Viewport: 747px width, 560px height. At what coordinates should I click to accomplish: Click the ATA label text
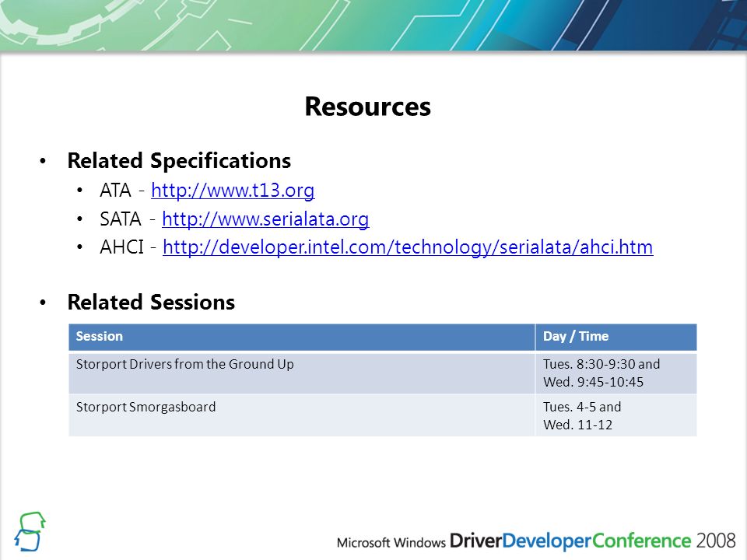(x=115, y=191)
